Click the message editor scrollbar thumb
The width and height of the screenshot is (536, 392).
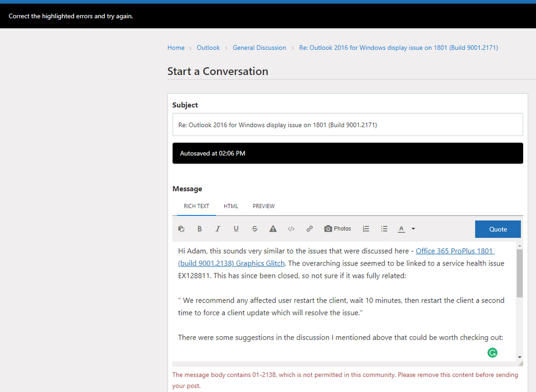click(x=519, y=273)
